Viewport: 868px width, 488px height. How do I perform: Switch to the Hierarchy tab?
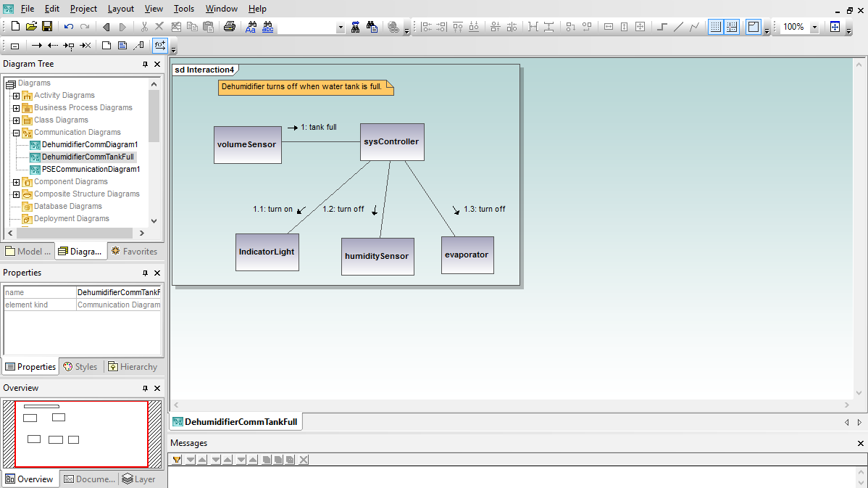[x=133, y=367]
